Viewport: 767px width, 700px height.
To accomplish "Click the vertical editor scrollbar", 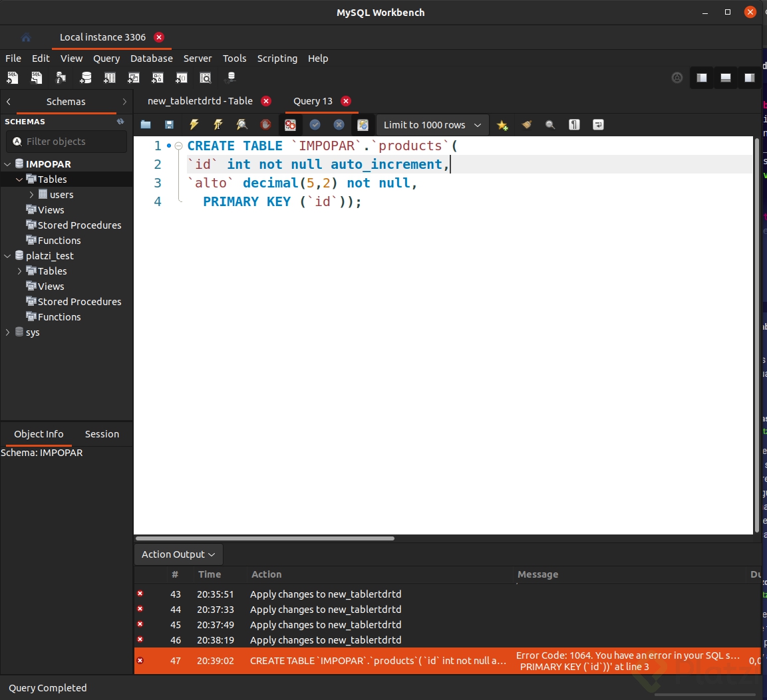I will pos(757,335).
